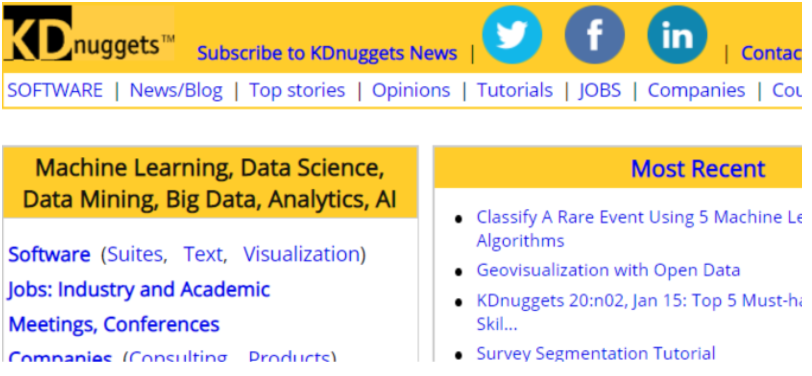Subscribe to KDnuggets News link

pyautogui.click(x=327, y=53)
